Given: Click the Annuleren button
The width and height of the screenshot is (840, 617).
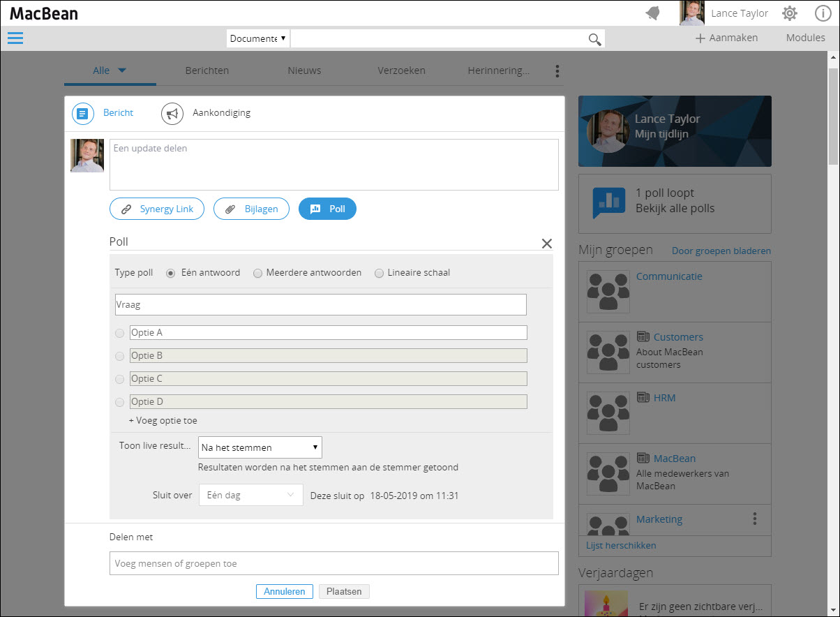Looking at the screenshot, I should coord(284,591).
